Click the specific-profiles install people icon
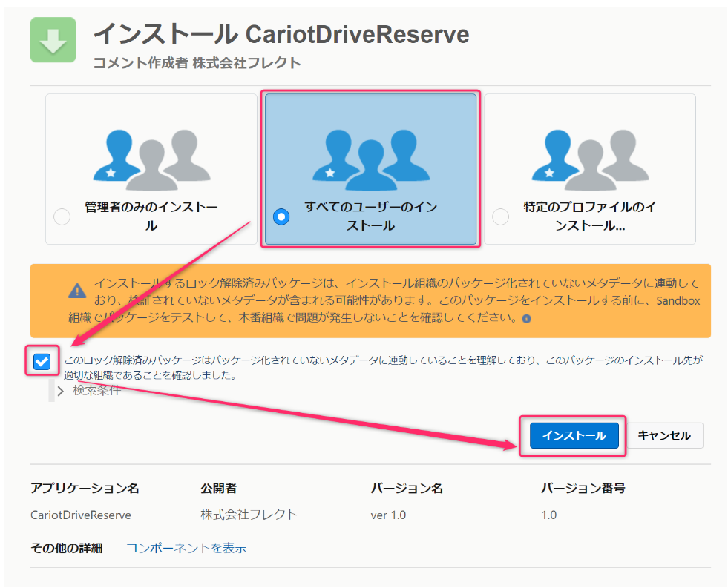This screenshot has height=588, width=728. point(590,160)
